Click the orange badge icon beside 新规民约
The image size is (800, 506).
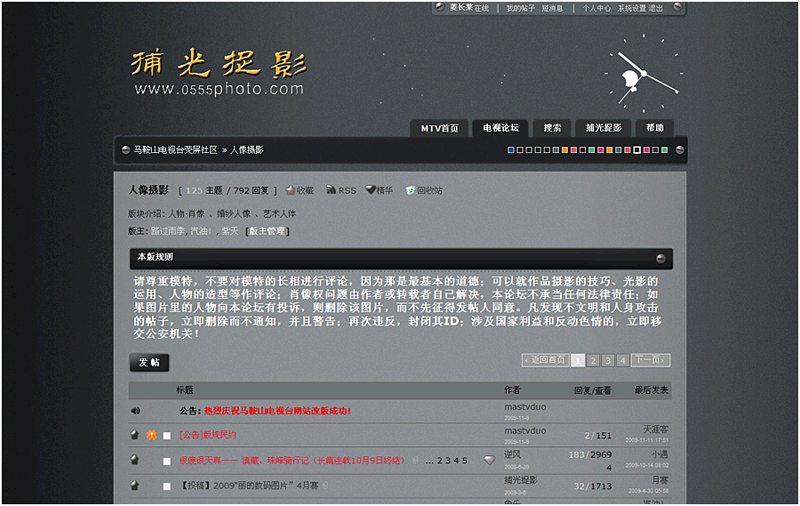pos(151,435)
